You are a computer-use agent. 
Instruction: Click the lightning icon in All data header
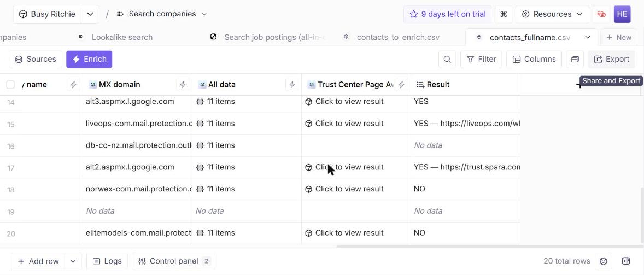pyautogui.click(x=292, y=85)
